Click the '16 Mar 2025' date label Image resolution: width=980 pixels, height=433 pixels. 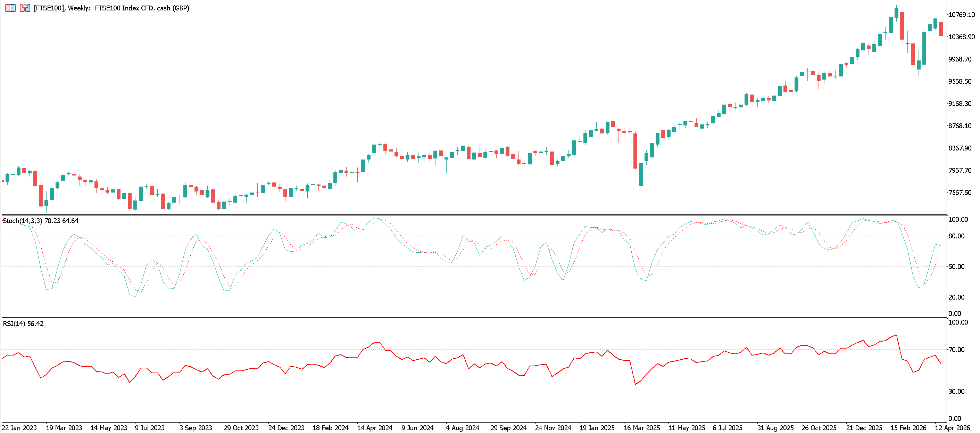point(642,428)
